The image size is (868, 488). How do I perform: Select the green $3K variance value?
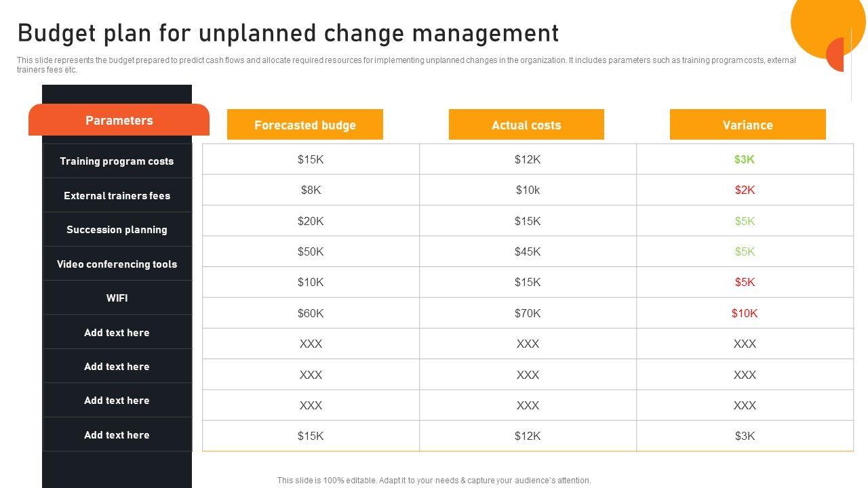745,159
